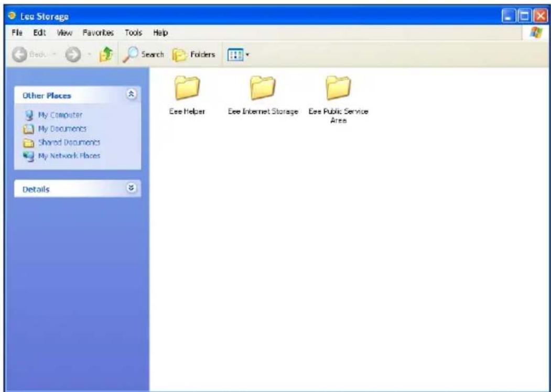The image size is (551, 392).
Task: Click the Windows flag logo
Action: (x=536, y=34)
